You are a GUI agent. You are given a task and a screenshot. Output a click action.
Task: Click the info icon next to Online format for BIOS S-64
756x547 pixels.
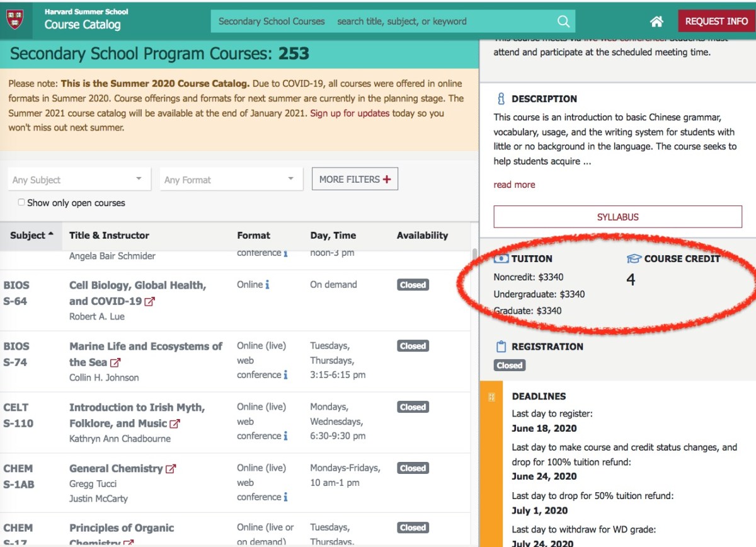click(266, 284)
